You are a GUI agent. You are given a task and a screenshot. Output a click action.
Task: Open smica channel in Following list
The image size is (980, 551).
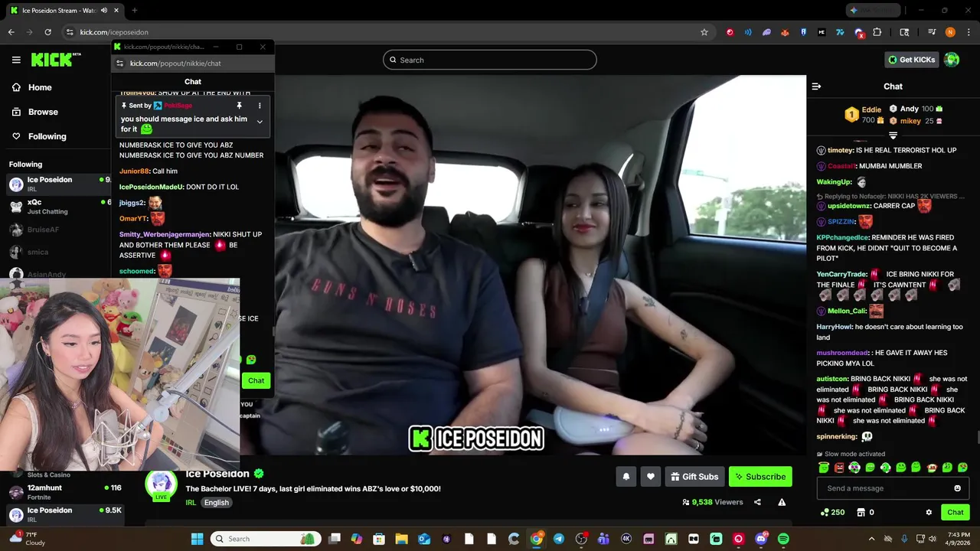[57, 252]
